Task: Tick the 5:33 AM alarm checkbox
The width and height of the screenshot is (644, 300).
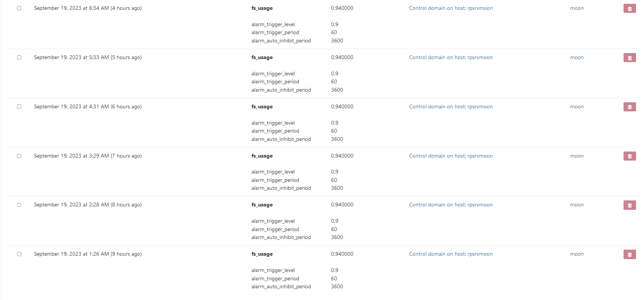Action: (19, 58)
